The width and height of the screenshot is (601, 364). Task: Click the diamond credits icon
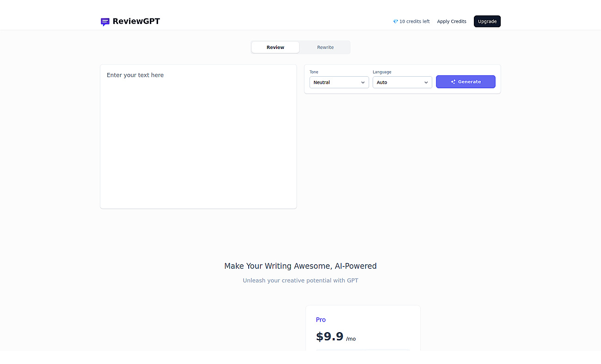pyautogui.click(x=395, y=22)
